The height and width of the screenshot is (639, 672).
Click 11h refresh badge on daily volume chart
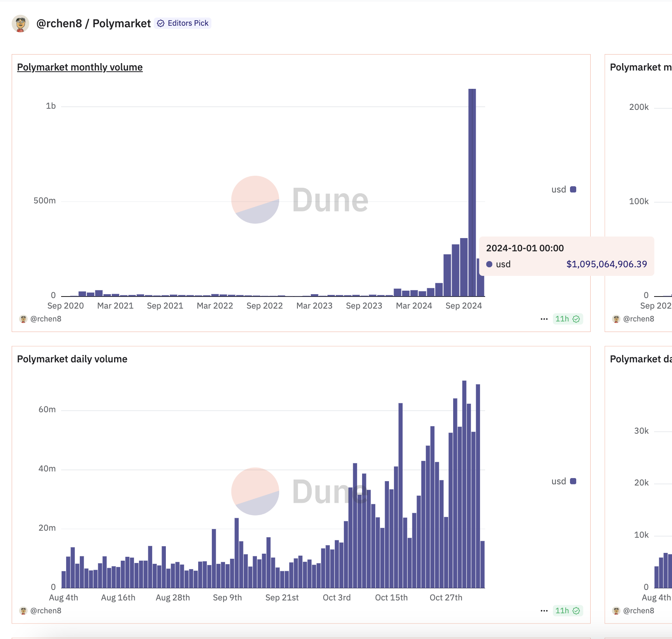point(568,611)
